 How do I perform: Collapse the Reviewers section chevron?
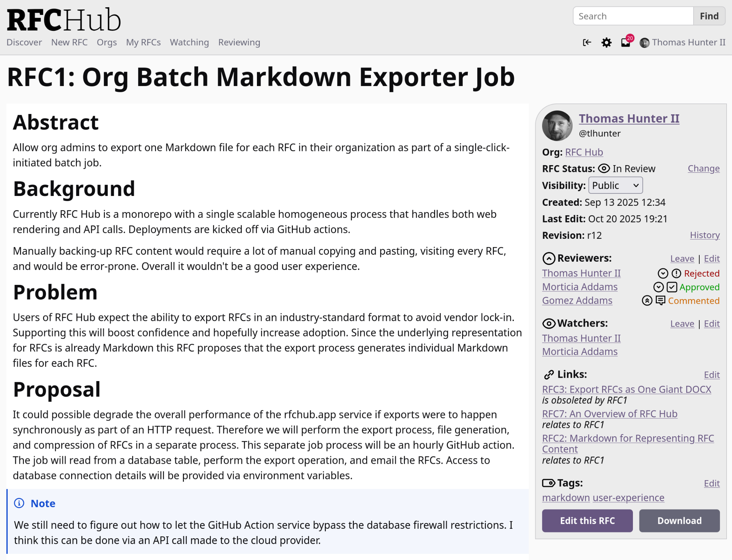click(549, 258)
